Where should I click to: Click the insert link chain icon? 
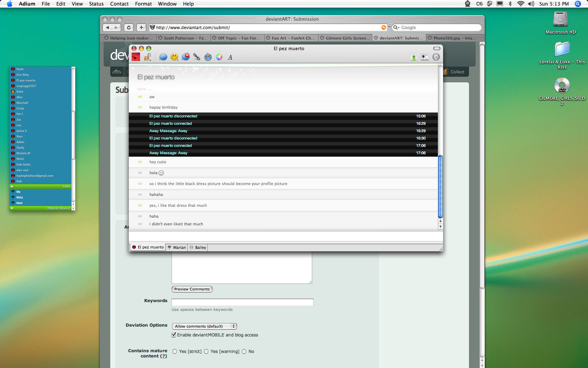(197, 57)
